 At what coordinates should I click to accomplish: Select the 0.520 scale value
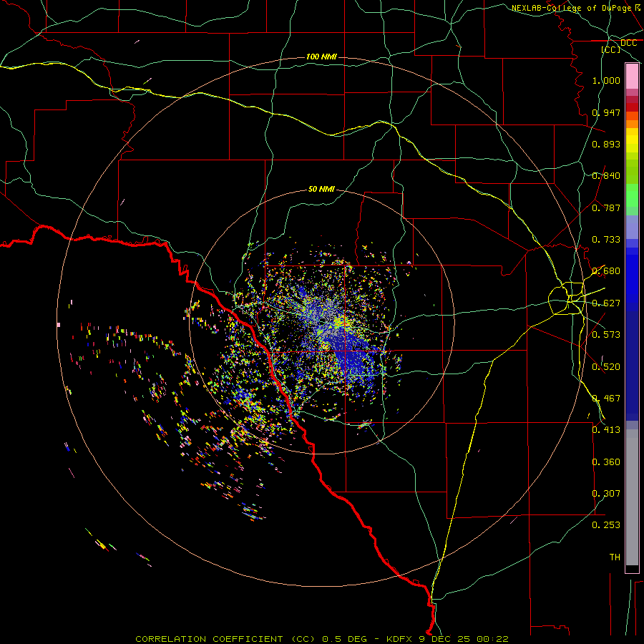(x=606, y=367)
